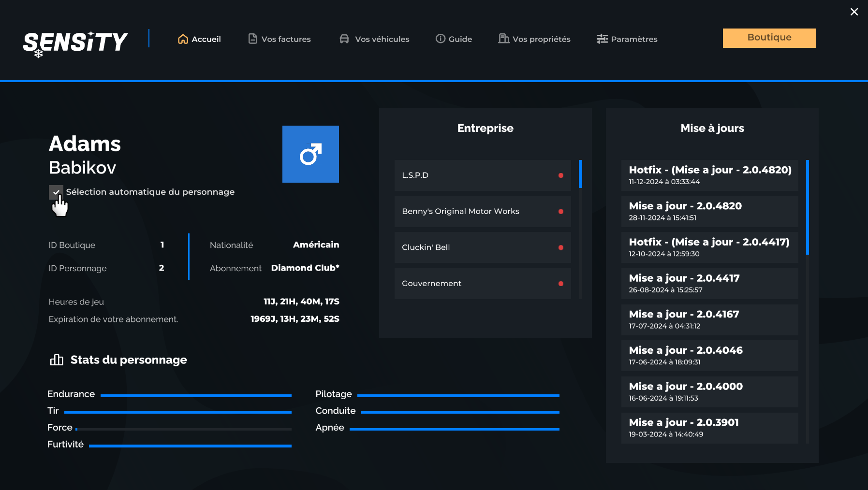This screenshot has height=490, width=868.
Task: Click the character first name Adams
Action: pos(85,144)
